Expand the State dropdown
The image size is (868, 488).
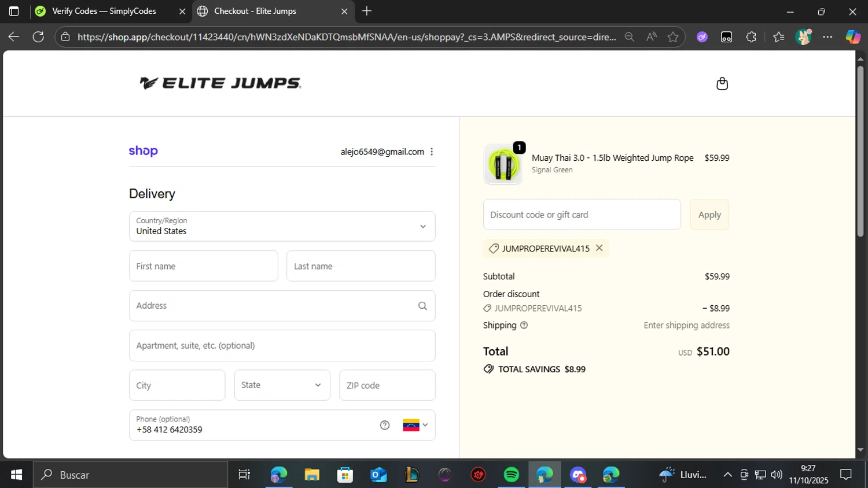(282, 385)
